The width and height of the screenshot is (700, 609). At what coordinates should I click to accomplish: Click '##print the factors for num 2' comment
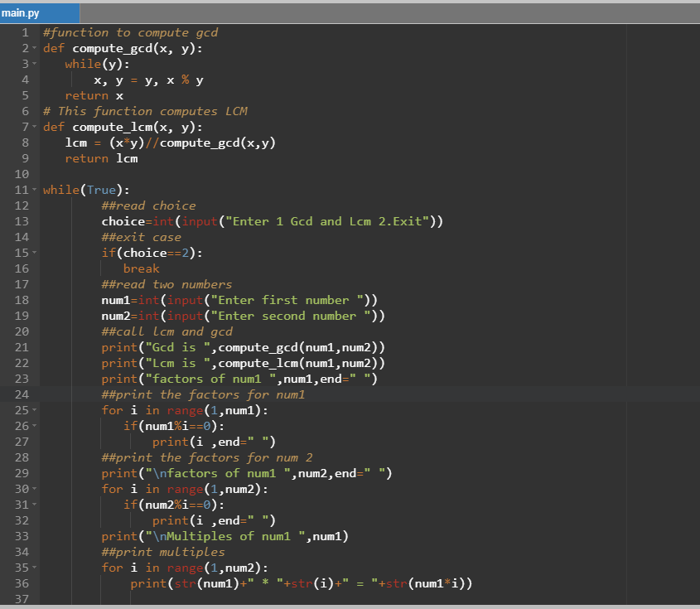(207, 457)
